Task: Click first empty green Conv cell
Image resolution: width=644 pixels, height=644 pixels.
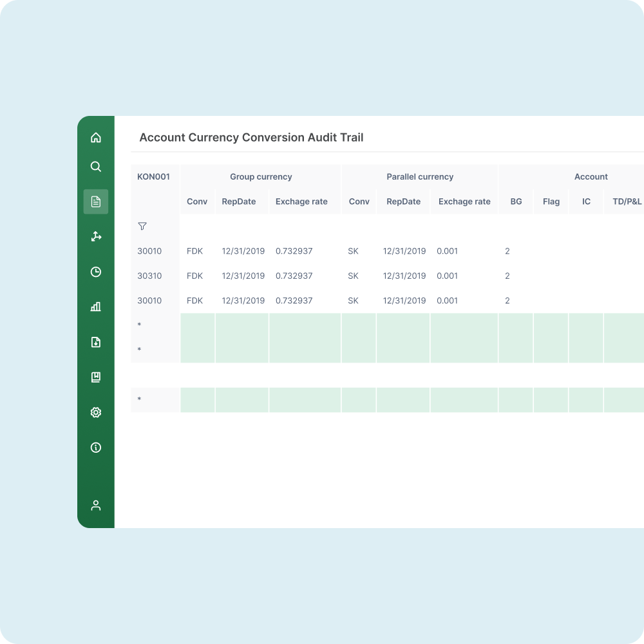Action: point(197,326)
